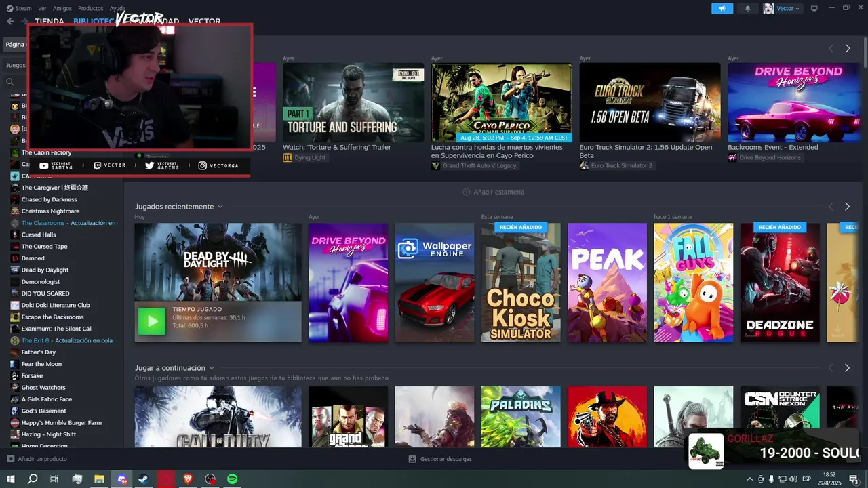Click Euro Truck Simulator 2 tag icon

pyautogui.click(x=584, y=165)
